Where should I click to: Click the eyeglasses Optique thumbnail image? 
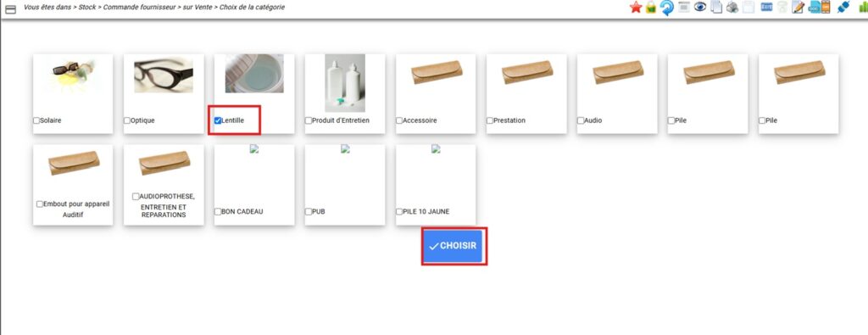pyautogui.click(x=164, y=75)
